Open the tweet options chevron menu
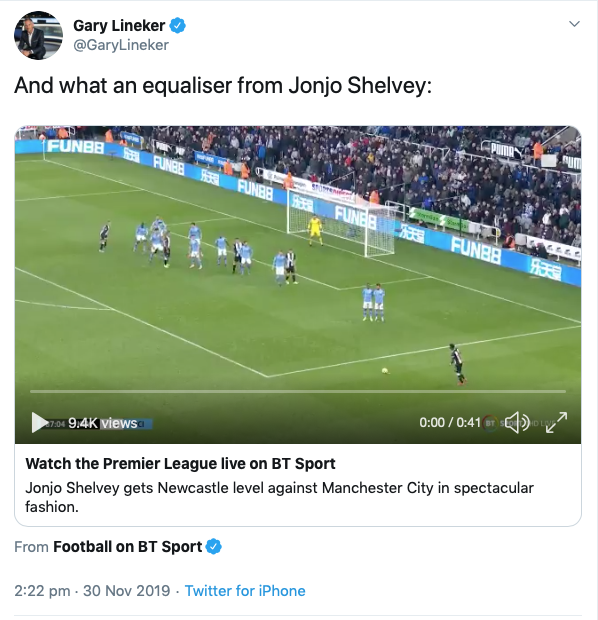Image resolution: width=598 pixels, height=620 pixels. (x=574, y=24)
